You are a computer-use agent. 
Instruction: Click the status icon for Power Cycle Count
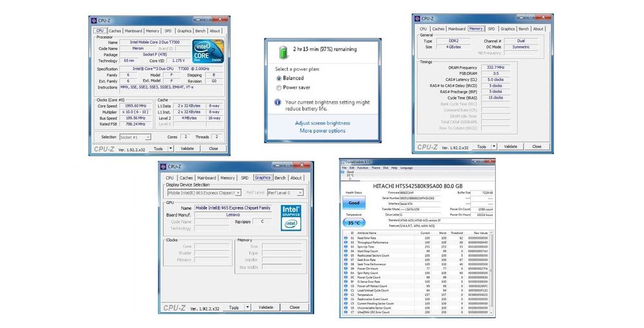346,277
